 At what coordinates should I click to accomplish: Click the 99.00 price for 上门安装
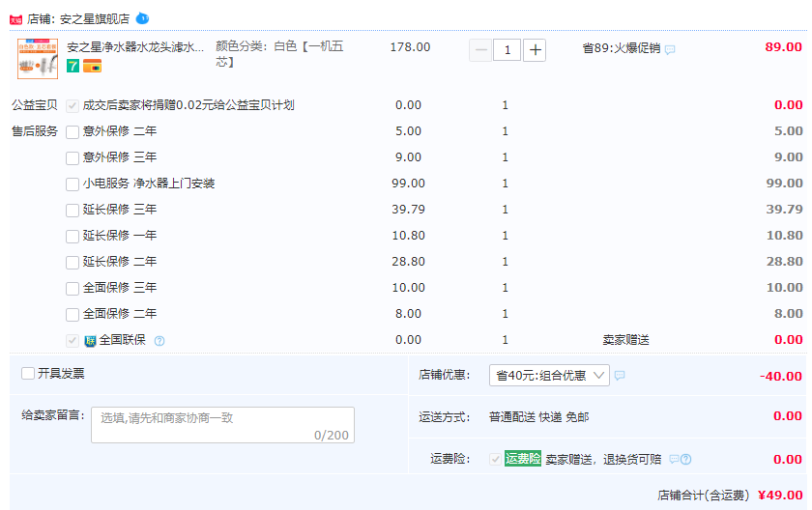point(408,184)
